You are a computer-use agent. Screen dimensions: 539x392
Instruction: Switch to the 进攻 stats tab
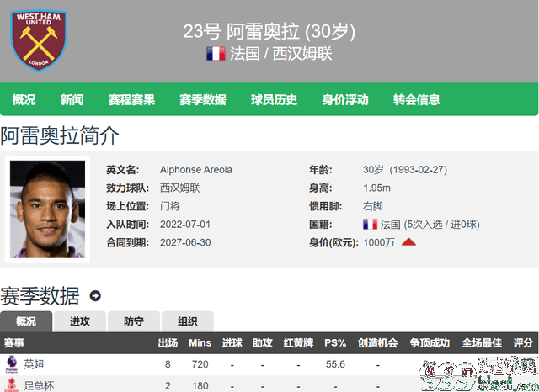(80, 321)
